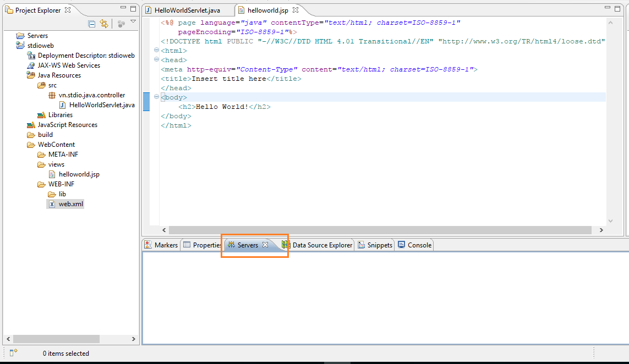This screenshot has height=364, width=629.
Task: Close the helloworld.jsp editor tab
Action: [296, 9]
